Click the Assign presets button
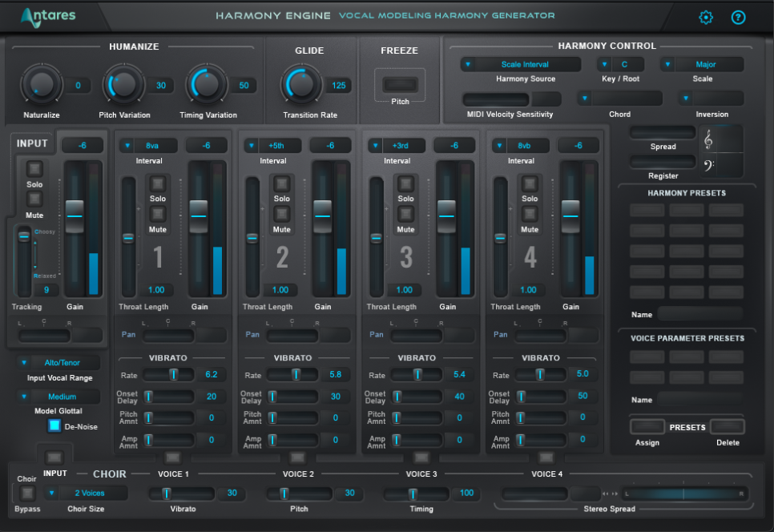 click(647, 426)
